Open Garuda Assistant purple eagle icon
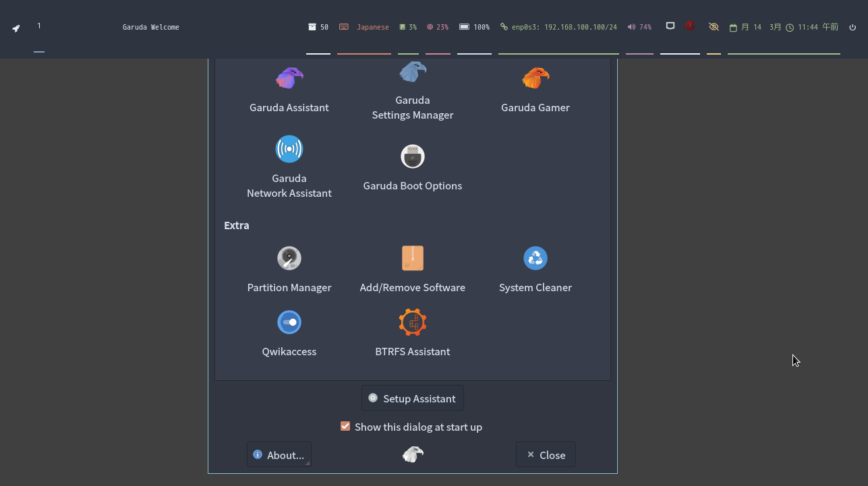 (289, 78)
